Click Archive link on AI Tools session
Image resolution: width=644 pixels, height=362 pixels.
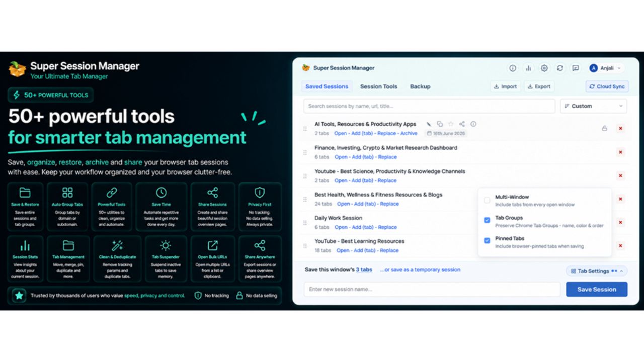coord(409,133)
